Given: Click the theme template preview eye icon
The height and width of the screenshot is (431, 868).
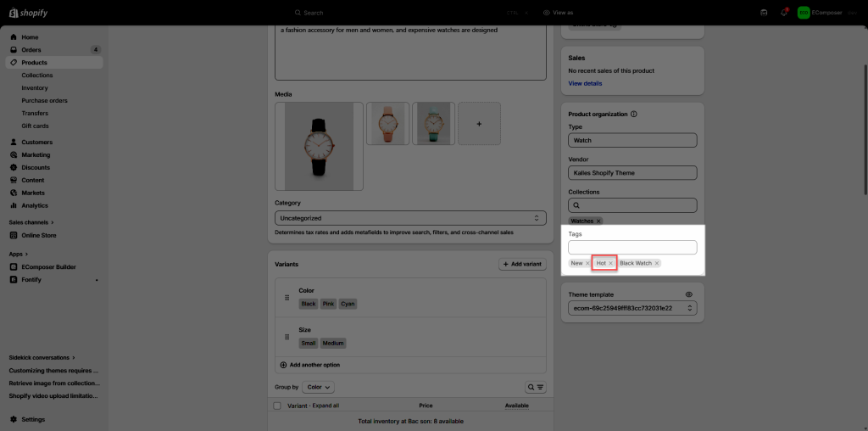Looking at the screenshot, I should point(689,294).
